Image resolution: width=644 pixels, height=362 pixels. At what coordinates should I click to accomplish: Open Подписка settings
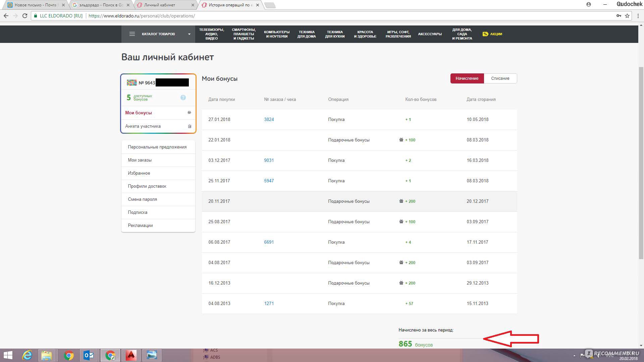pyautogui.click(x=158, y=212)
